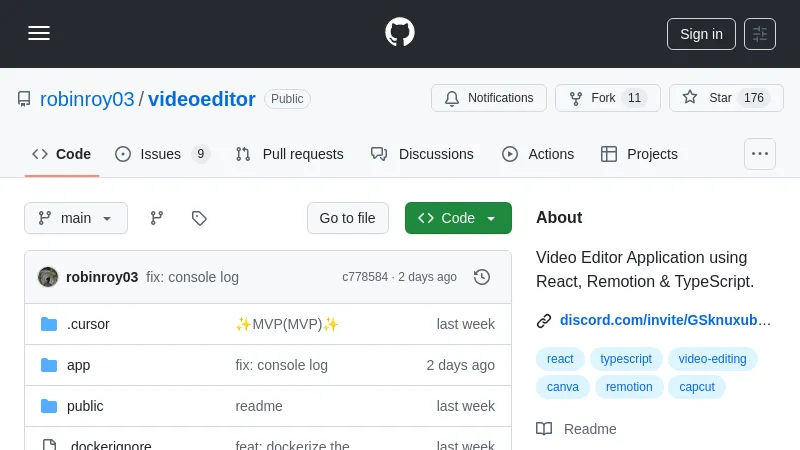View branches via the branch icon
The width and height of the screenshot is (800, 450).
tap(157, 218)
